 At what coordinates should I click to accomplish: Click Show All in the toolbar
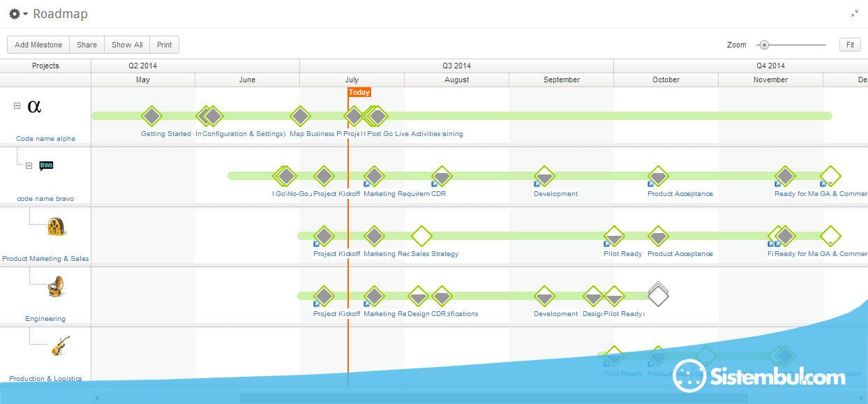tap(127, 45)
